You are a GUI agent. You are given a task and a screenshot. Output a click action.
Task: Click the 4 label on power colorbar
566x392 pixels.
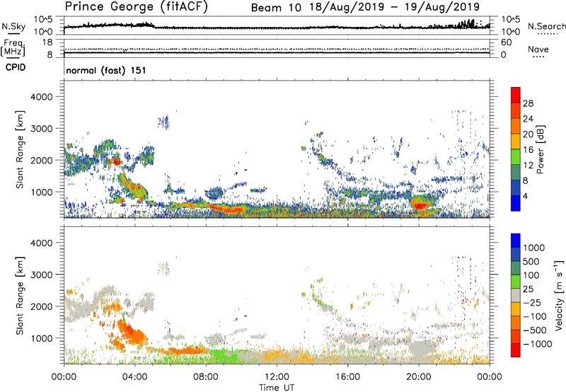(x=526, y=197)
